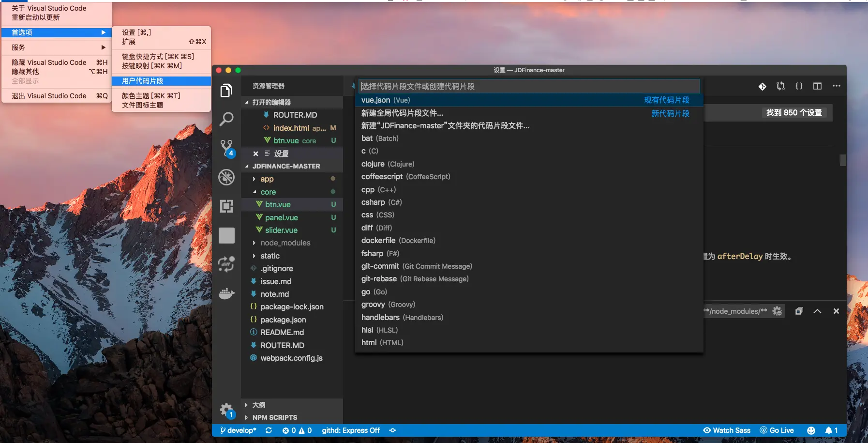The height and width of the screenshot is (443, 868).
Task: Choose 设置 from the preferences submenu
Action: [x=161, y=32]
